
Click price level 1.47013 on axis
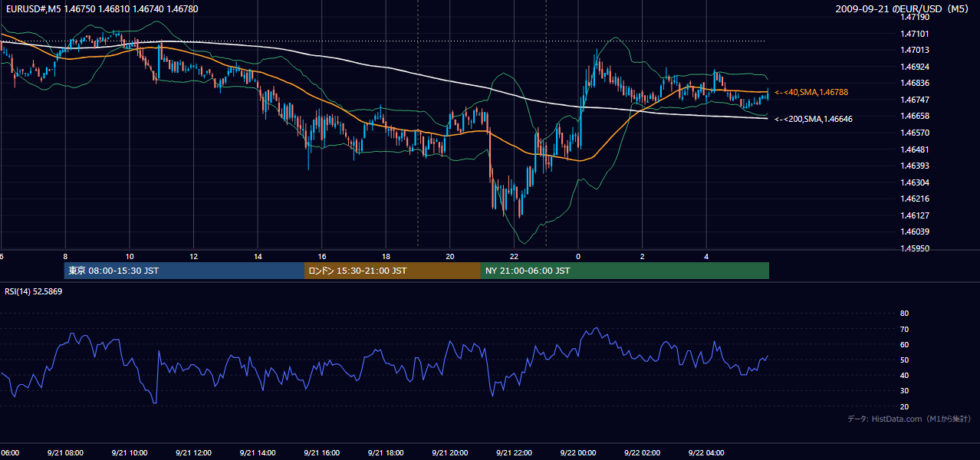pyautogui.click(x=916, y=51)
